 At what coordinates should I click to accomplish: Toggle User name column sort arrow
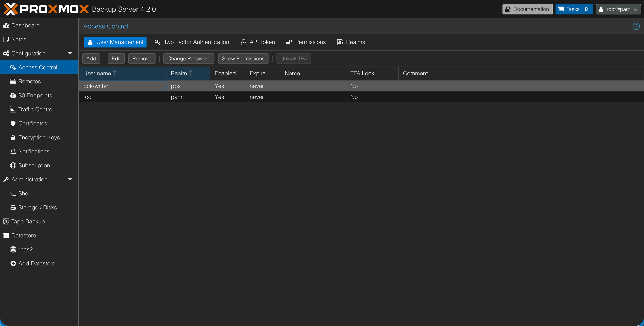115,73
